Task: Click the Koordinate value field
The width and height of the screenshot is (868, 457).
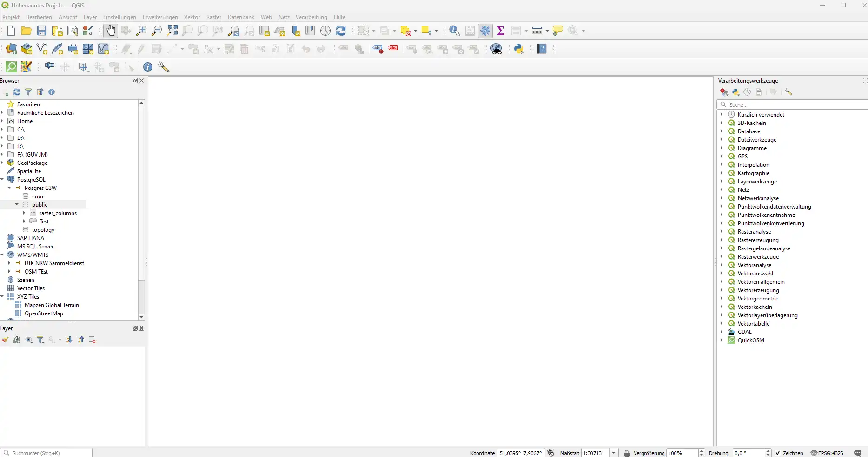Action: 521,453
